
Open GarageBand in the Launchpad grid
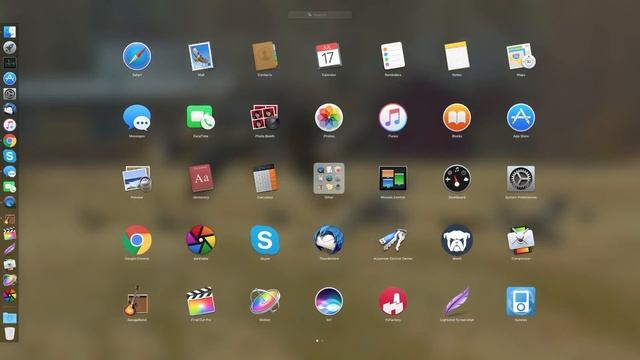pyautogui.click(x=137, y=301)
